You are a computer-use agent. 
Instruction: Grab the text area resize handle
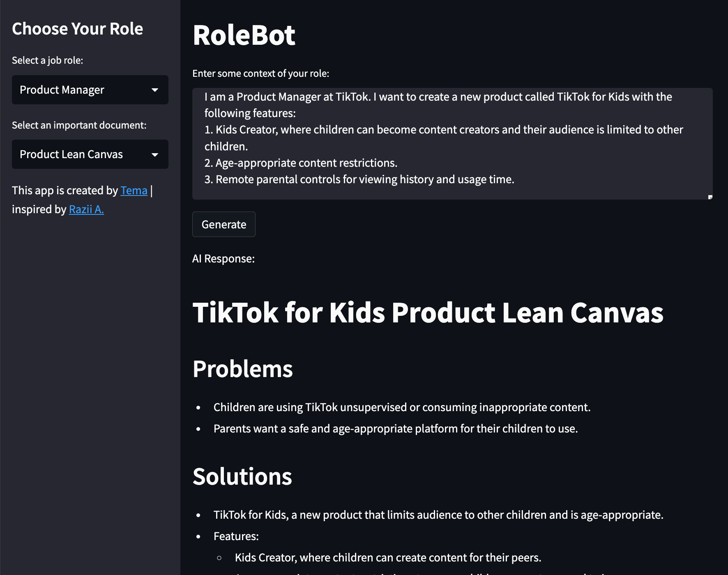pyautogui.click(x=710, y=197)
